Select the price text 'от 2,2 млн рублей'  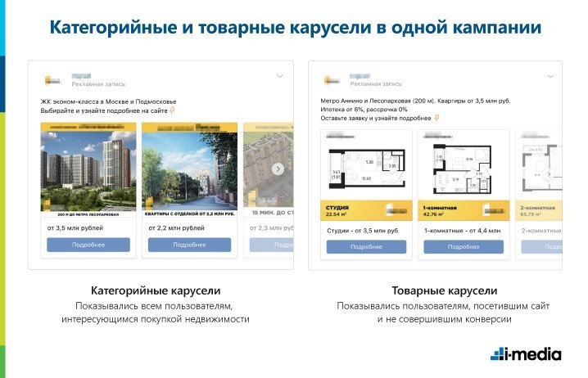[x=176, y=227]
